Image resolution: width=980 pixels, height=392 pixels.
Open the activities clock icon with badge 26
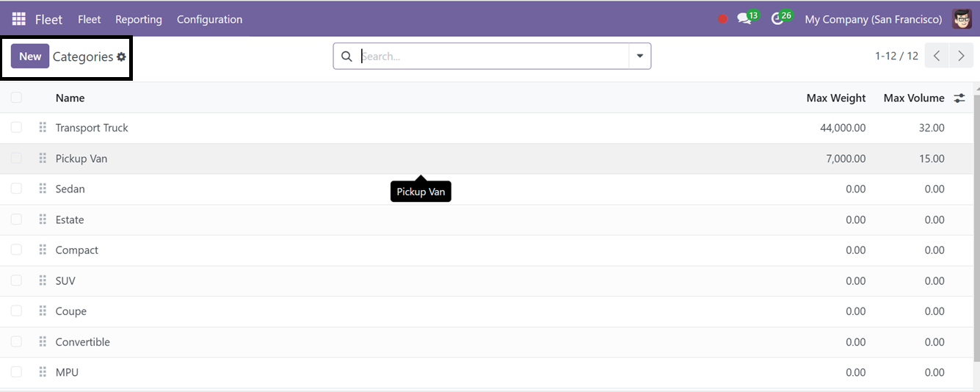777,19
